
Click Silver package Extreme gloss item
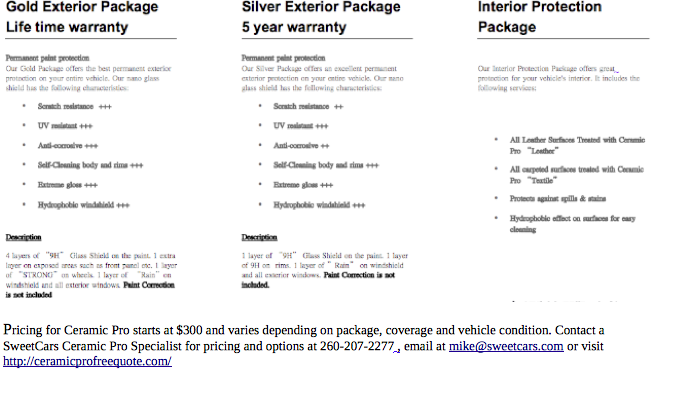(303, 185)
